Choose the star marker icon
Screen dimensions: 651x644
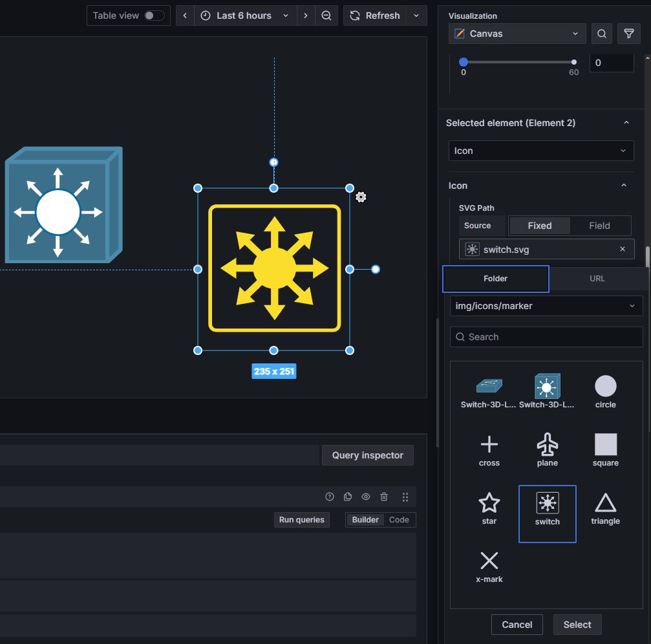point(489,508)
